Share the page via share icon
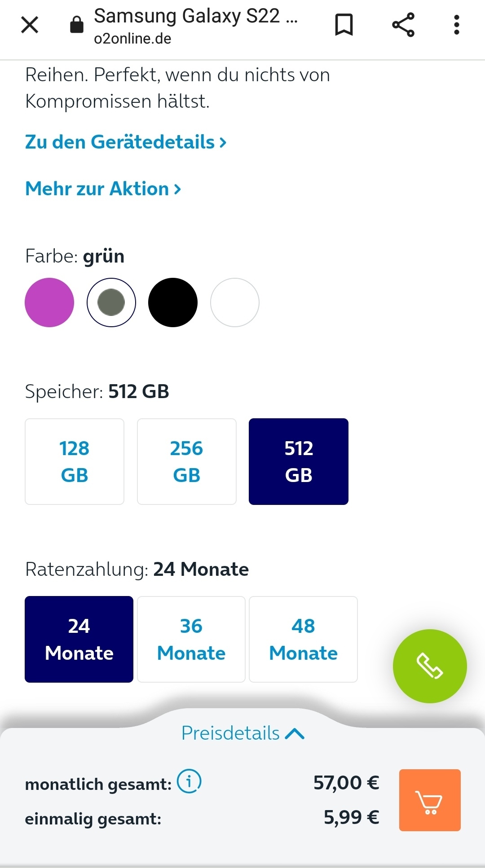The height and width of the screenshot is (868, 485). pyautogui.click(x=403, y=25)
